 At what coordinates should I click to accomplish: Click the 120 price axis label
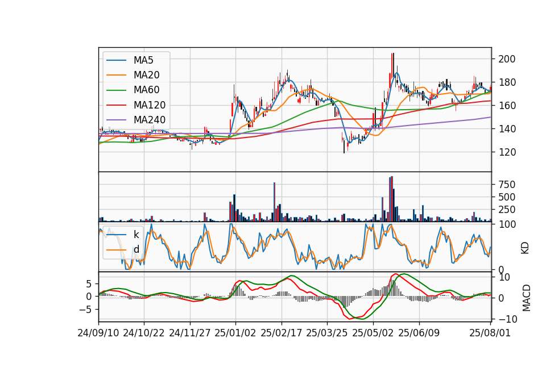click(x=507, y=152)
